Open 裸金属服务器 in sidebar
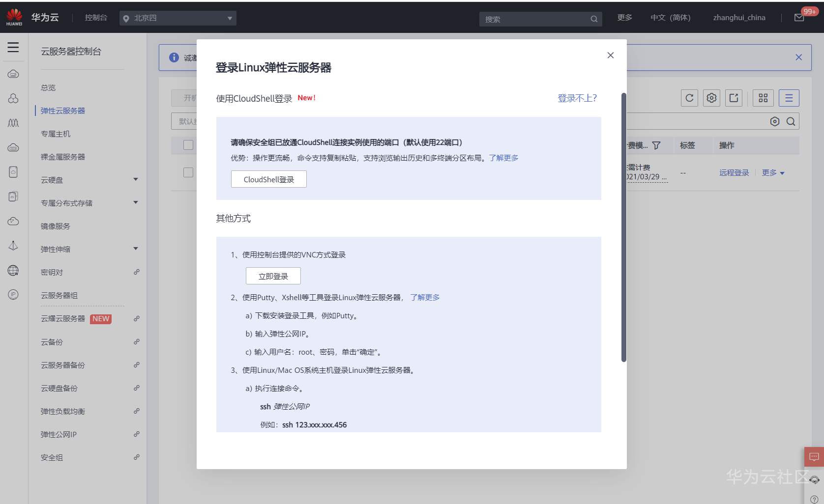The height and width of the screenshot is (504, 824). [63, 157]
